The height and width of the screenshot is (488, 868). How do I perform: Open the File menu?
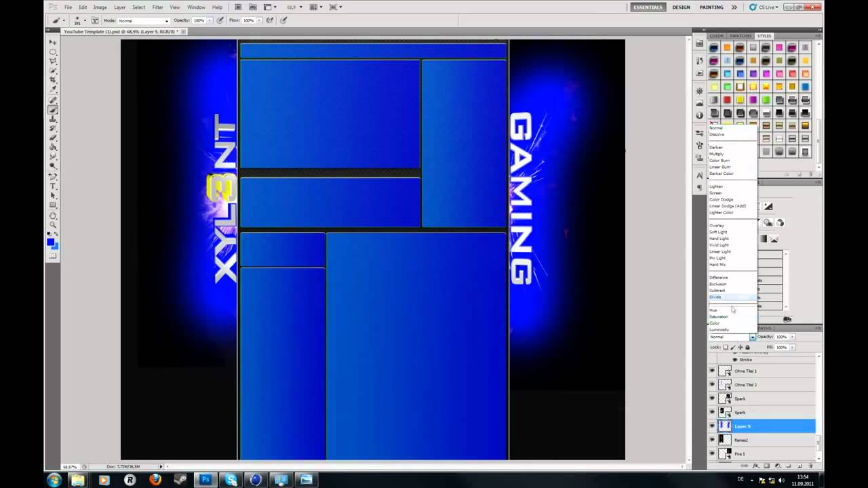[68, 7]
